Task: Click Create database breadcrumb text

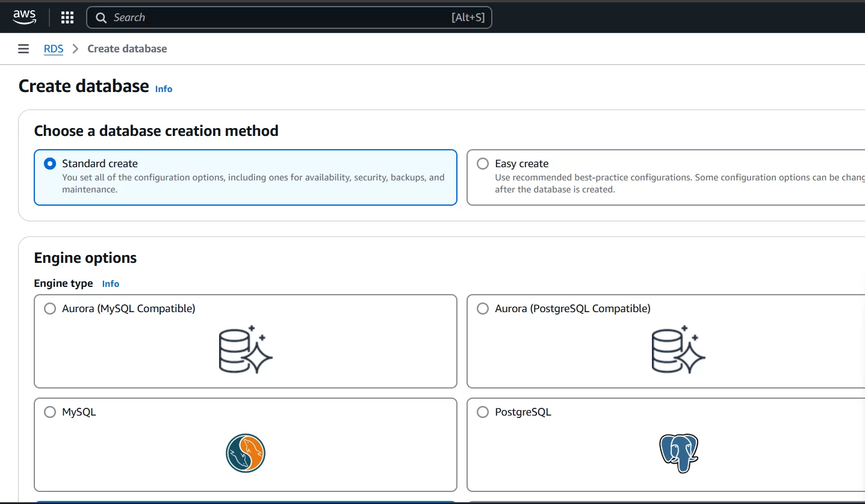Action: (127, 49)
